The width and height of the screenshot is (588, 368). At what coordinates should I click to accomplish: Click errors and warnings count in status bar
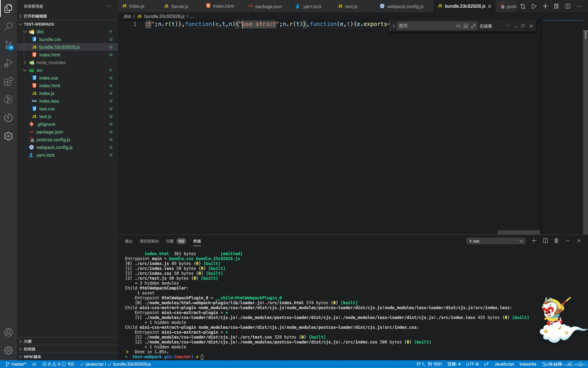pyautogui.click(x=58, y=364)
